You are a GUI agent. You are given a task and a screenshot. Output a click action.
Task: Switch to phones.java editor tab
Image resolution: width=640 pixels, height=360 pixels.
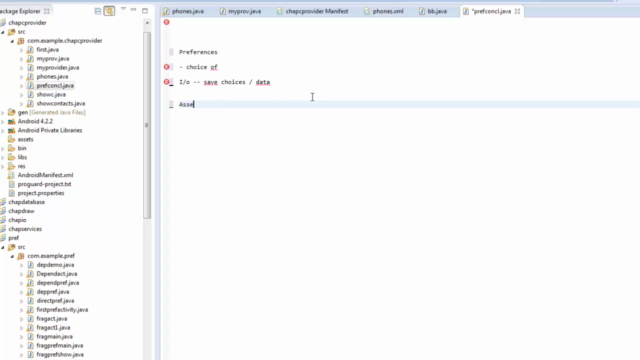pyautogui.click(x=184, y=11)
